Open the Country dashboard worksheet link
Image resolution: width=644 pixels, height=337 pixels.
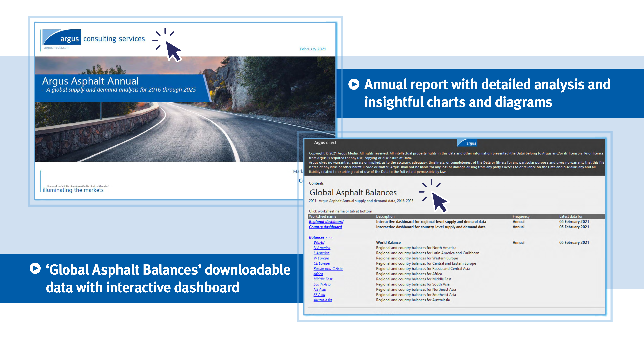point(325,227)
